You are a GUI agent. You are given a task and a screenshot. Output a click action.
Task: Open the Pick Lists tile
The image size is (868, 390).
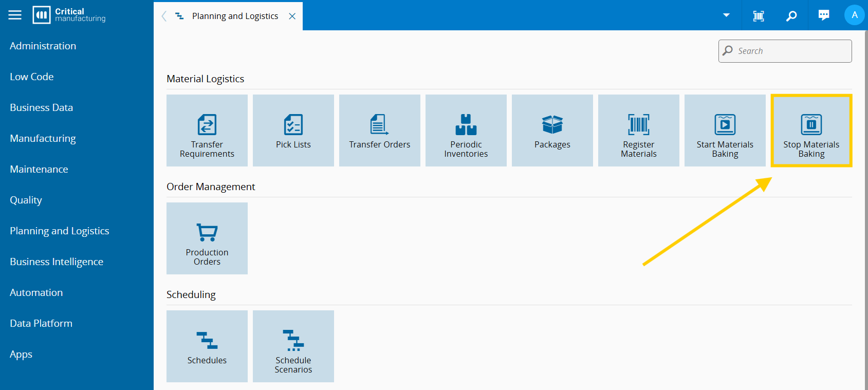pyautogui.click(x=293, y=131)
